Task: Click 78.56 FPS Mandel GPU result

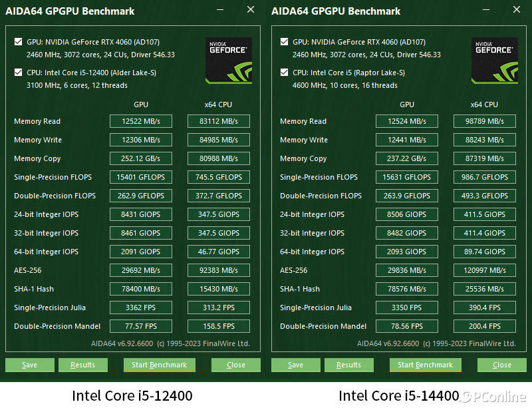Action: (407, 326)
